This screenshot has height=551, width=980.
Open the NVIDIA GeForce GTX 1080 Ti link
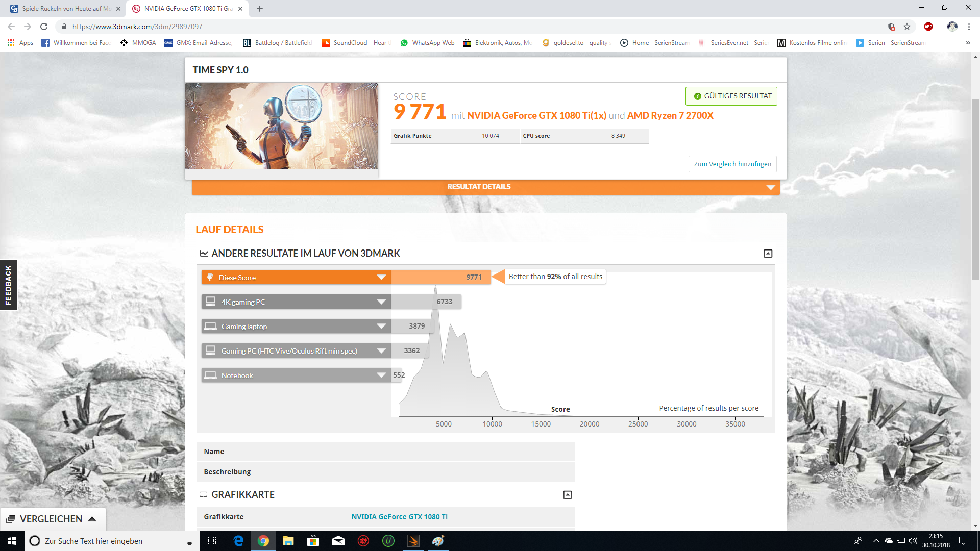tap(399, 517)
